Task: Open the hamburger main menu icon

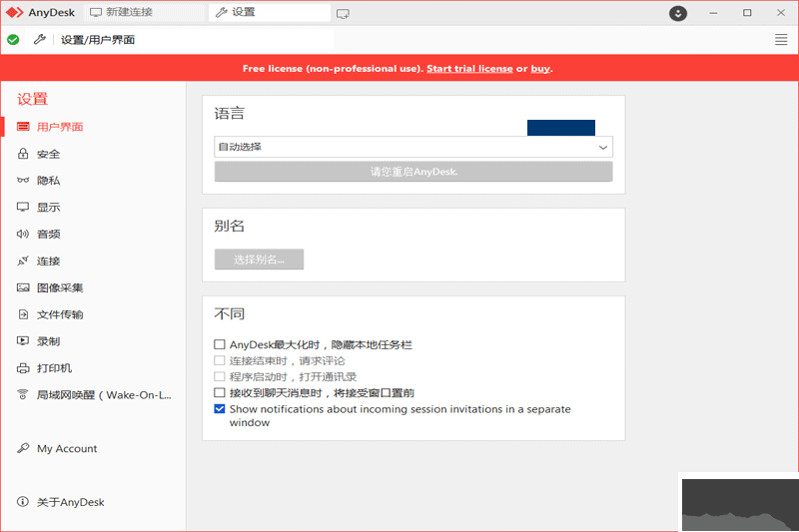Action: pyautogui.click(x=781, y=40)
